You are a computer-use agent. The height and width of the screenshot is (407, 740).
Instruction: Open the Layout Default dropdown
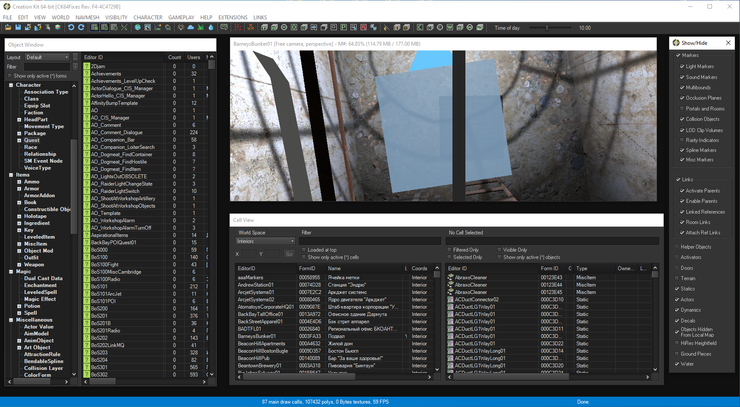pyautogui.click(x=48, y=58)
